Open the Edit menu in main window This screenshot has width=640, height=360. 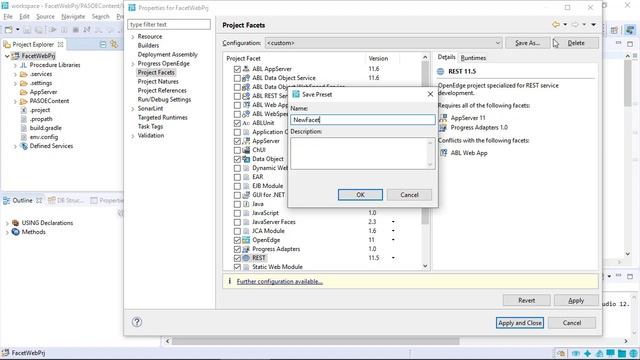[24, 17]
